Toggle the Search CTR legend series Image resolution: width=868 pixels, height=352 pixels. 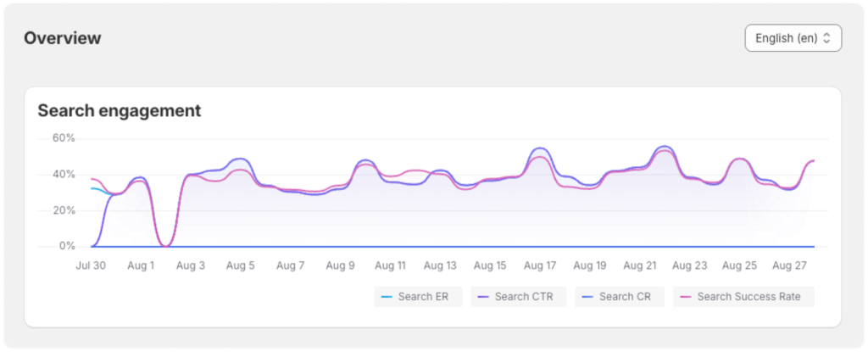click(518, 297)
